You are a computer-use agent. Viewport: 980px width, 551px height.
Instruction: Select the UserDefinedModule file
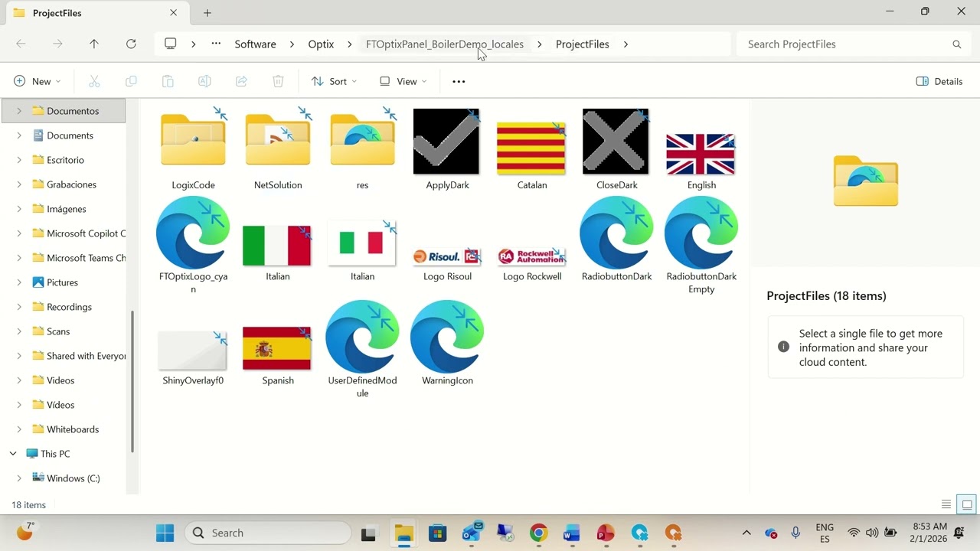point(362,349)
